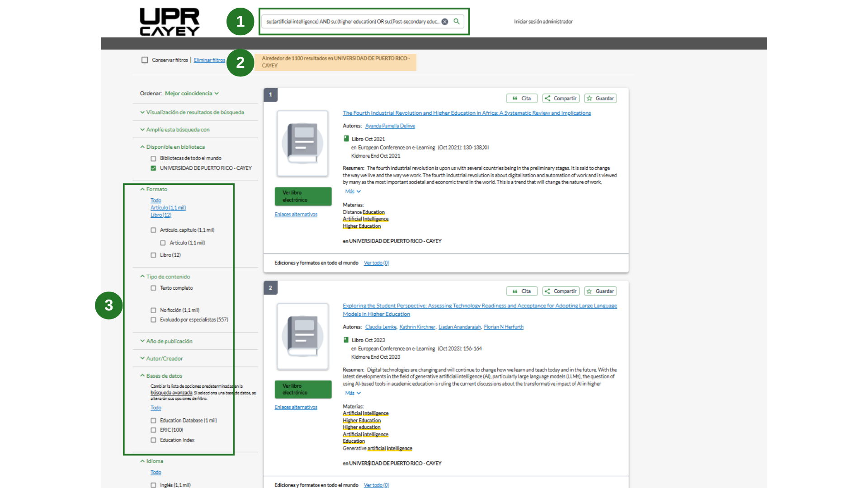Expand Año de publicación filter section
This screenshot has height=488, width=868.
pyautogui.click(x=169, y=341)
